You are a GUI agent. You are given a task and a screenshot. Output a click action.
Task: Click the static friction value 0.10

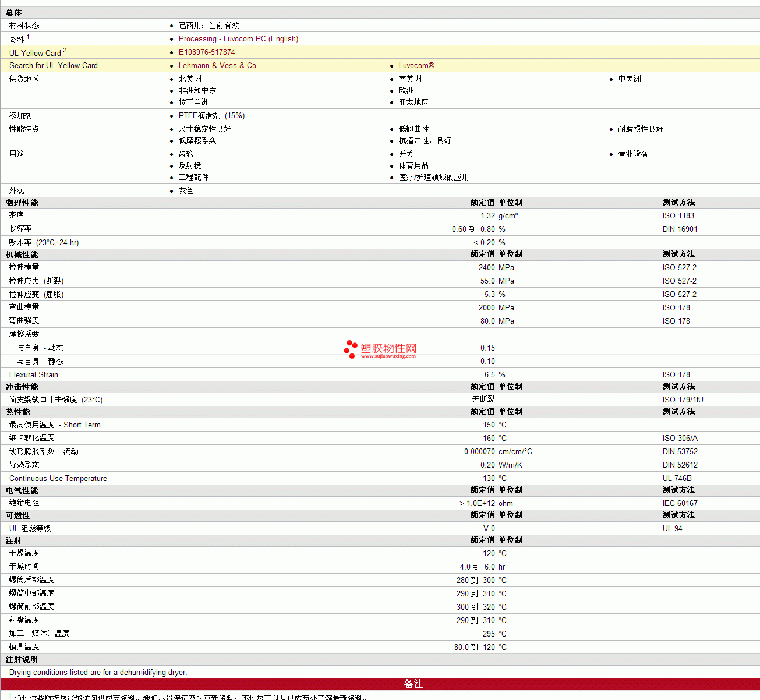(x=488, y=361)
